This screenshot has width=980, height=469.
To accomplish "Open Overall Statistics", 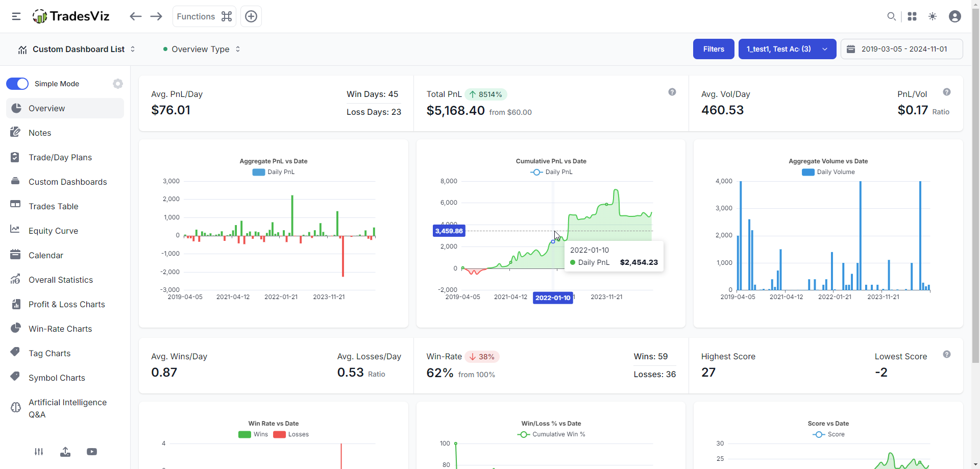I will (x=65, y=280).
